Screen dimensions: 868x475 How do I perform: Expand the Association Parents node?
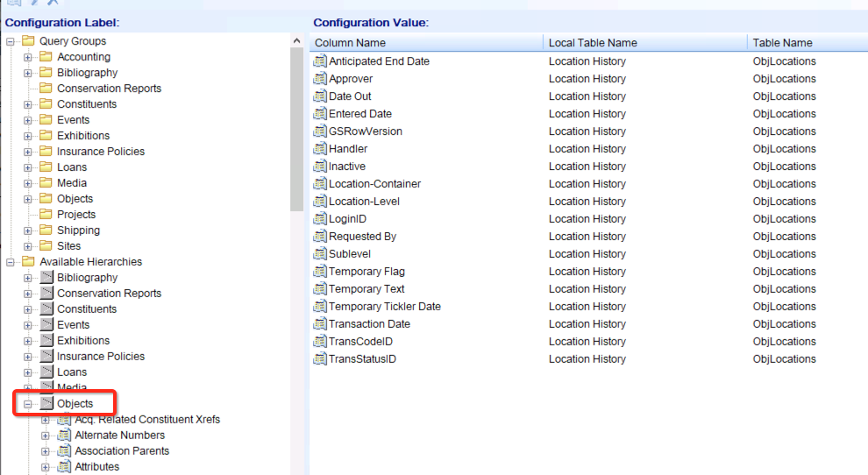[46, 451]
